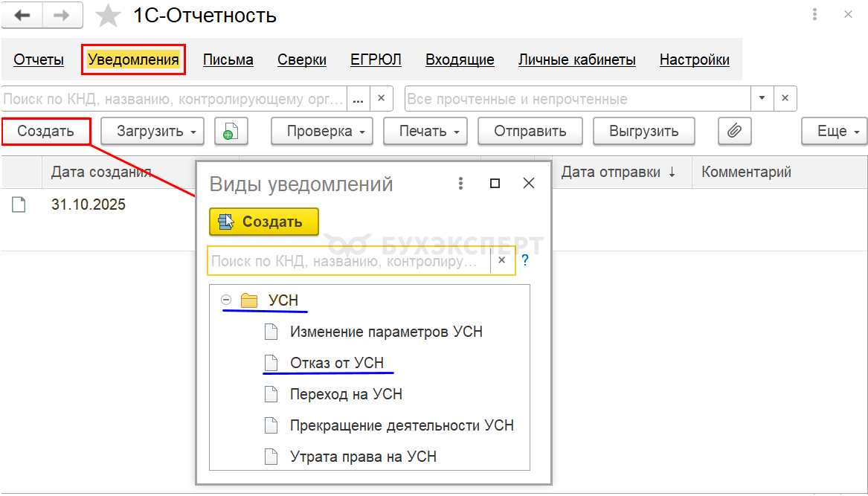Image resolution: width=868 pixels, height=496 pixels.
Task: Open the three-dot menu in Виды уведомлений
Action: [460, 183]
